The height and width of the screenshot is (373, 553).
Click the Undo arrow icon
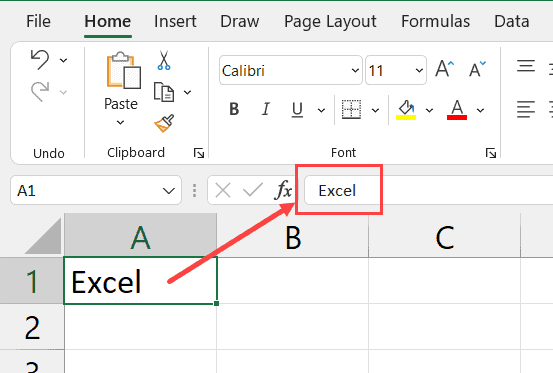click(40, 59)
